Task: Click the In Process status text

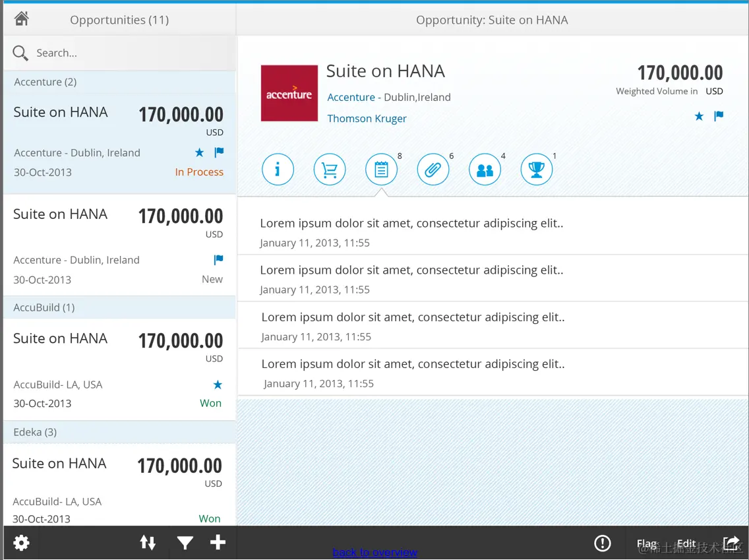Action: [199, 172]
